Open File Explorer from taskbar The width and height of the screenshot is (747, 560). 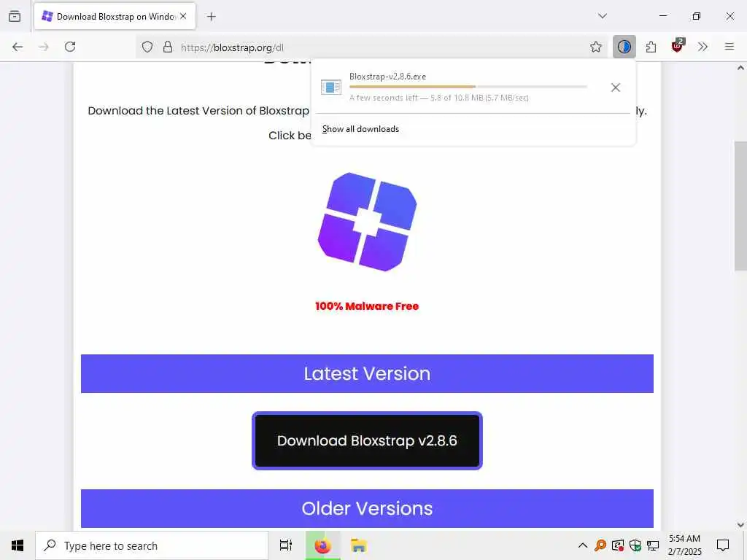[358, 545]
